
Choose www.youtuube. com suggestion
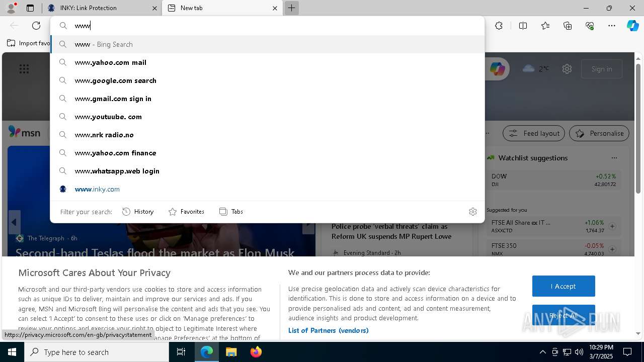click(267, 117)
